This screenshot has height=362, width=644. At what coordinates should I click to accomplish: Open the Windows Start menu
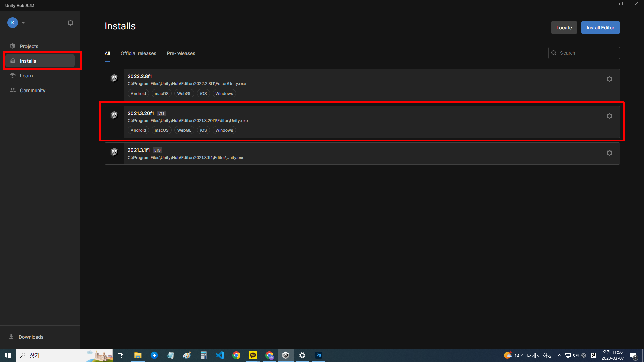click(x=8, y=355)
